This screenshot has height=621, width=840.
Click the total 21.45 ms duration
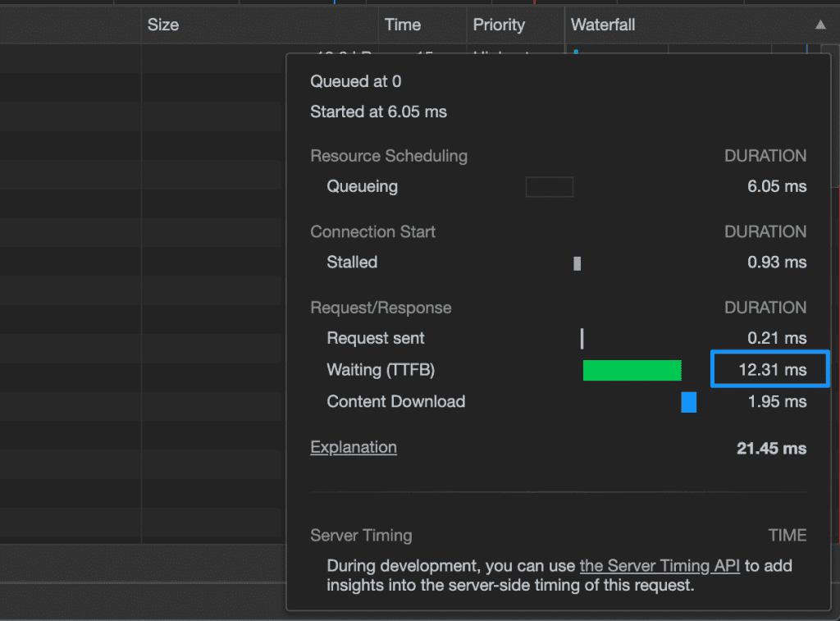click(771, 449)
